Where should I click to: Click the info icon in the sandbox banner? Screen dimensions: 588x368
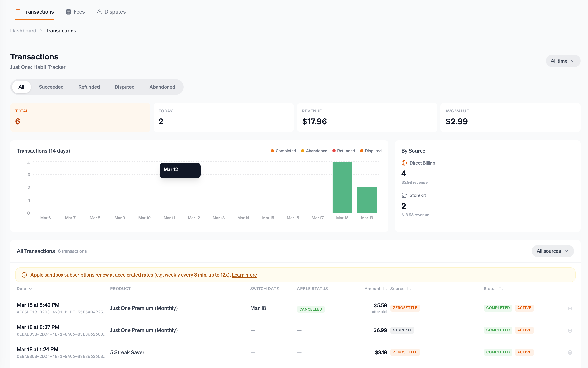click(24, 275)
